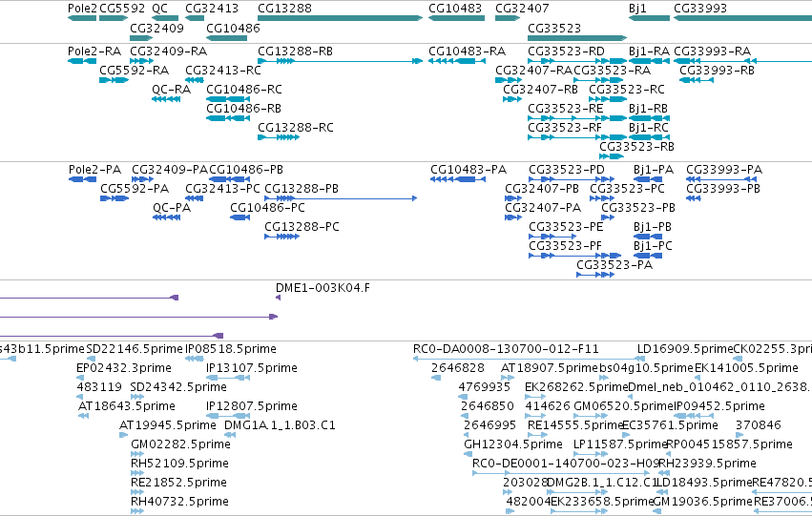Select protein CG33993-PA
The height and width of the screenshot is (516, 812).
(x=721, y=179)
